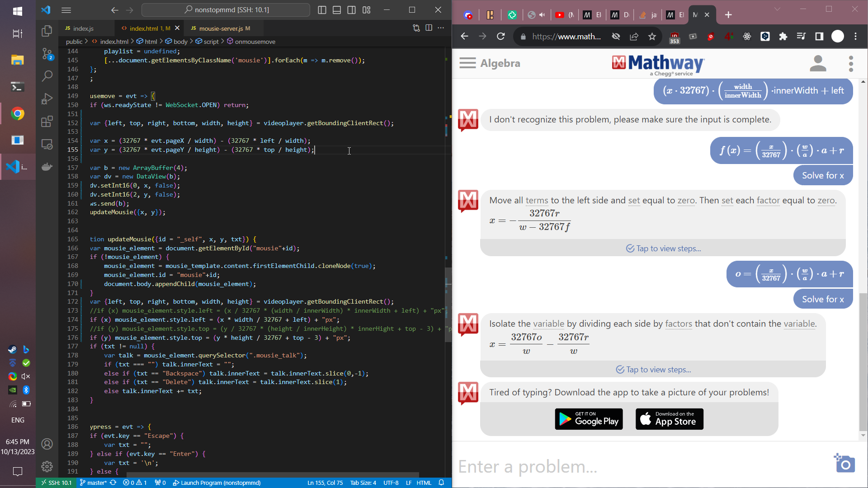Toggle bottom panel layout button
The height and width of the screenshot is (488, 868).
tap(337, 10)
